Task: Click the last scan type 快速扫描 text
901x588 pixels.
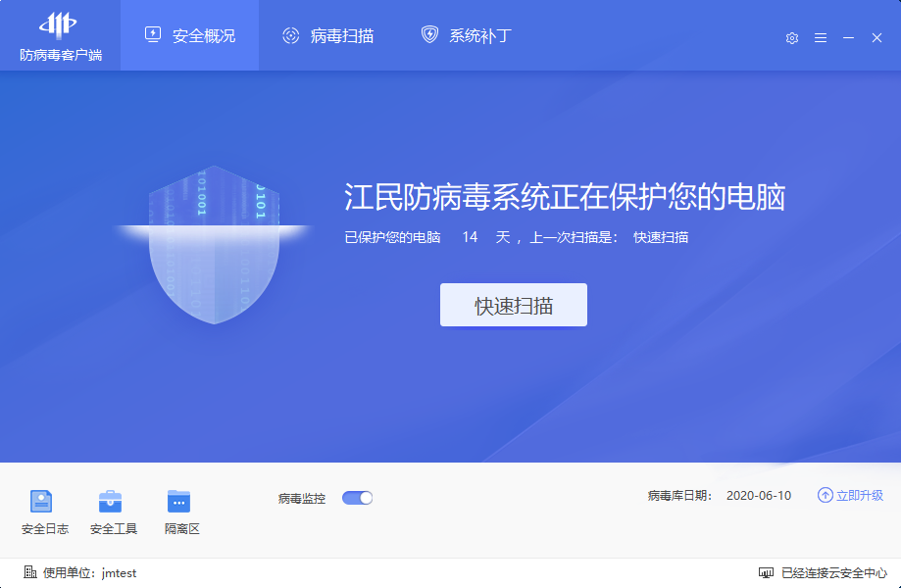Action: [661, 237]
